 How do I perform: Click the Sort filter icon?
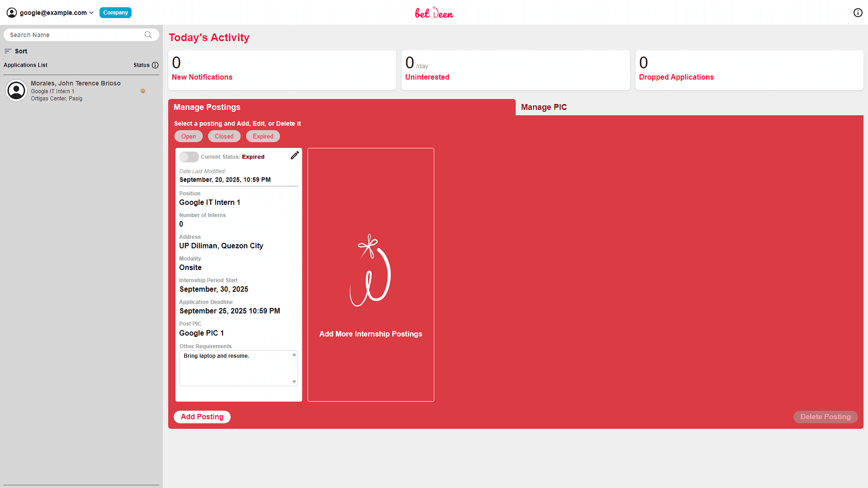8,51
